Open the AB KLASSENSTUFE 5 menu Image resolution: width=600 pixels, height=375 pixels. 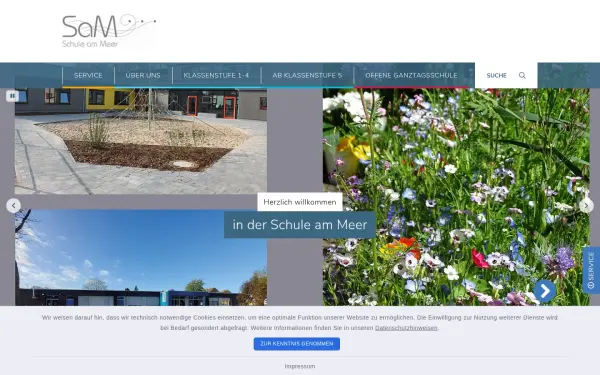307,75
